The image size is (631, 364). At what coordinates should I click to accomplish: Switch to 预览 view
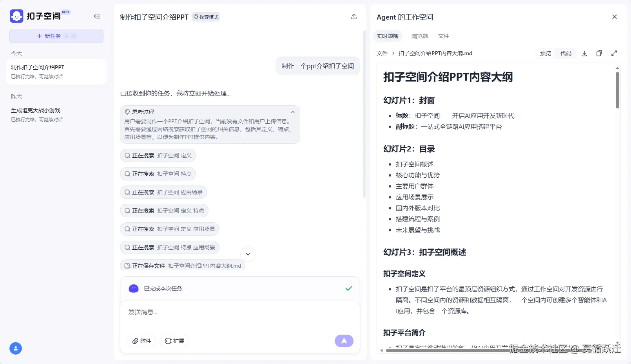[x=546, y=53]
